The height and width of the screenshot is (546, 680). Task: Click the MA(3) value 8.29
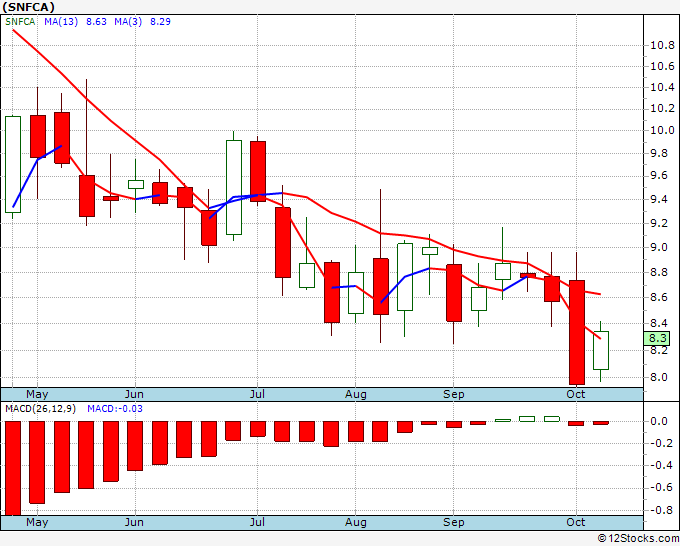(x=160, y=22)
